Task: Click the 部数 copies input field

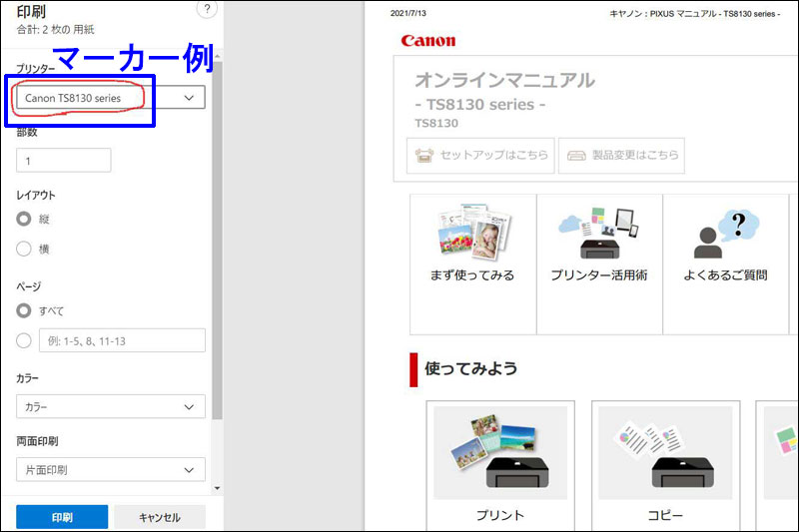Action: [63, 161]
